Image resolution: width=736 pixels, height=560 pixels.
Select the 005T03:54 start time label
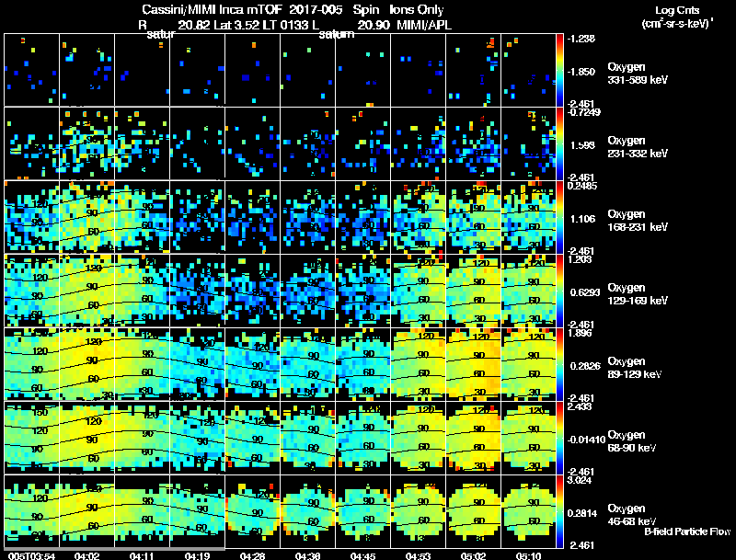(x=31, y=555)
